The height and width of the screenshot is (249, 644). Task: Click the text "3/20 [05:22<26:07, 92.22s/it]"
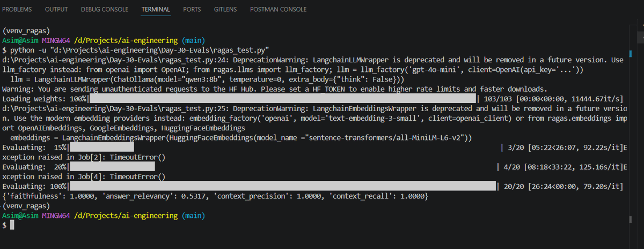565,147
